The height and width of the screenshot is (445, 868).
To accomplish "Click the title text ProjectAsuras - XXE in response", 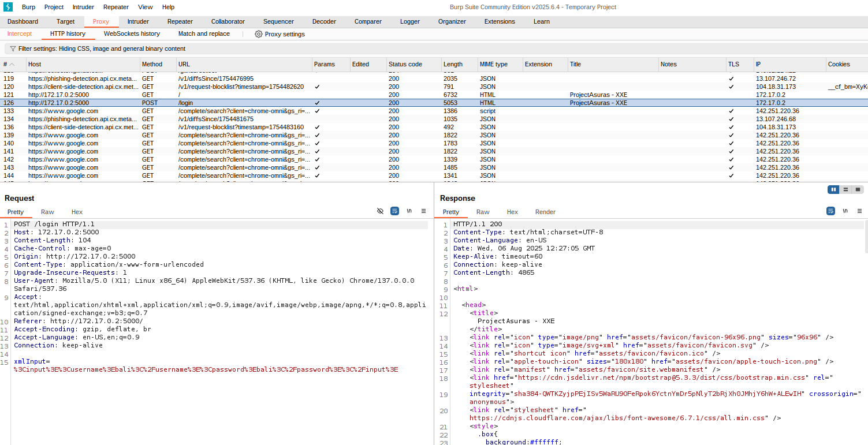I will [516, 321].
